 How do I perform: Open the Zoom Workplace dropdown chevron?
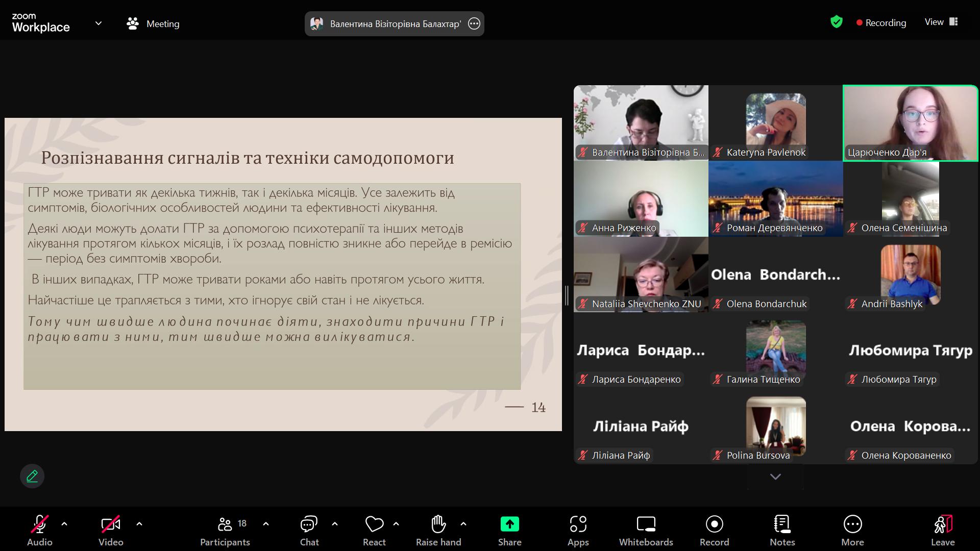(99, 23)
